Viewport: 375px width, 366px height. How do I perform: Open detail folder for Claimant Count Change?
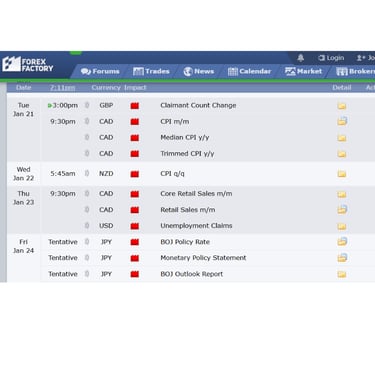pos(342,106)
